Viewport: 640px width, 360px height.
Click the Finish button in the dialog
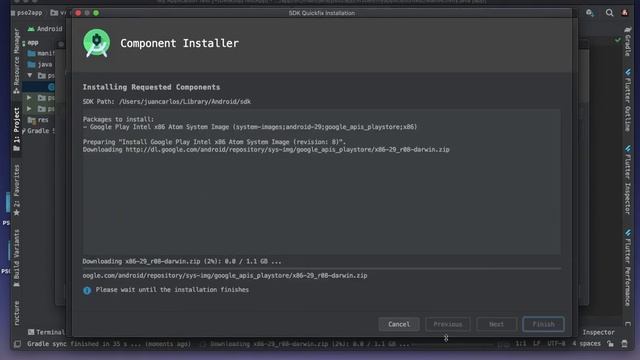coord(543,324)
